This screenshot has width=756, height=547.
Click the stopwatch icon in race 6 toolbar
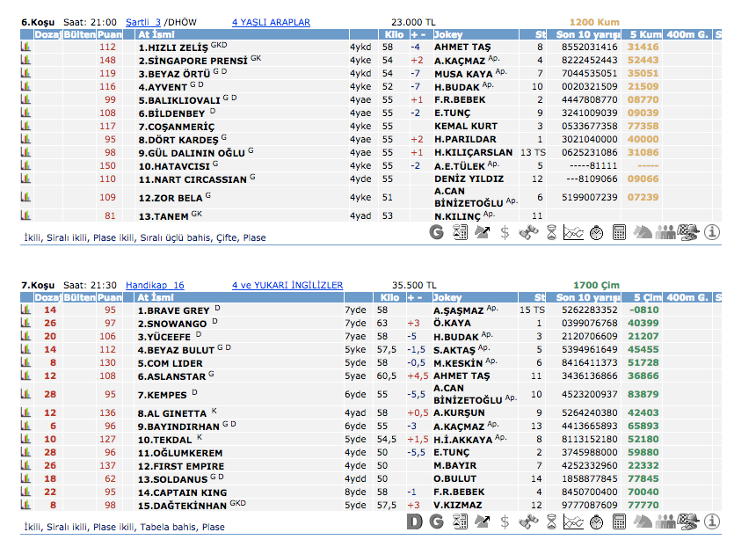pos(596,232)
